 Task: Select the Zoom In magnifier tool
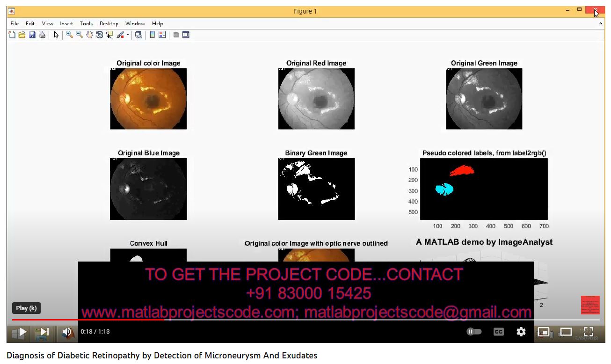point(69,35)
